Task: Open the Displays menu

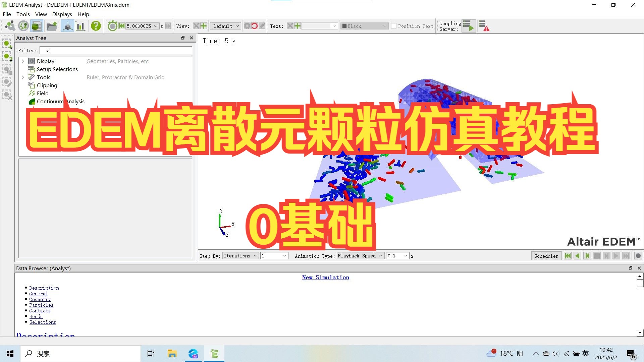Action: click(62, 14)
